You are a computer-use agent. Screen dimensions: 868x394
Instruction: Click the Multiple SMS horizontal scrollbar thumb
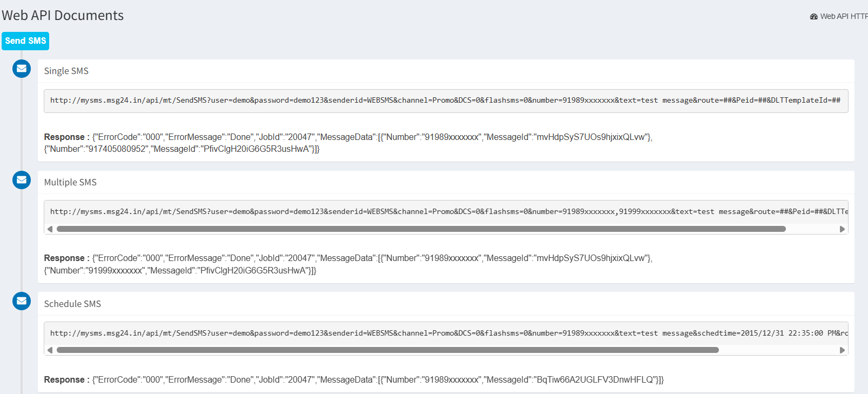coord(421,229)
